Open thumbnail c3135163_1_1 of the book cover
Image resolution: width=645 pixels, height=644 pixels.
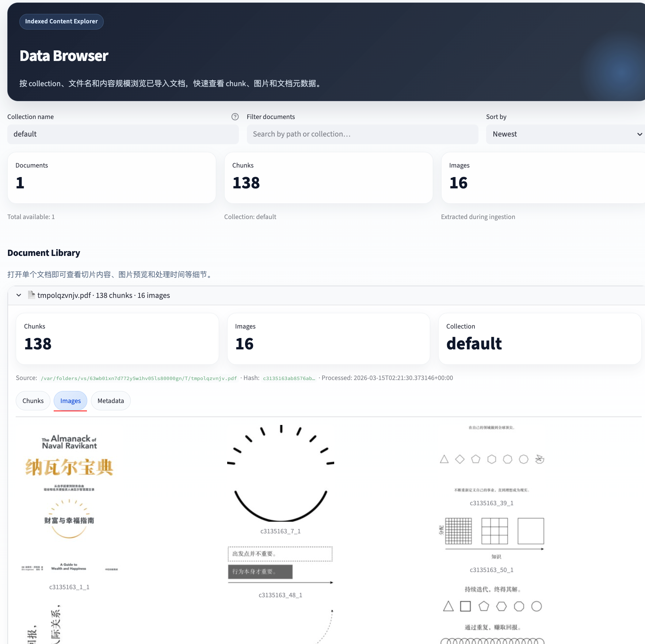pos(69,504)
